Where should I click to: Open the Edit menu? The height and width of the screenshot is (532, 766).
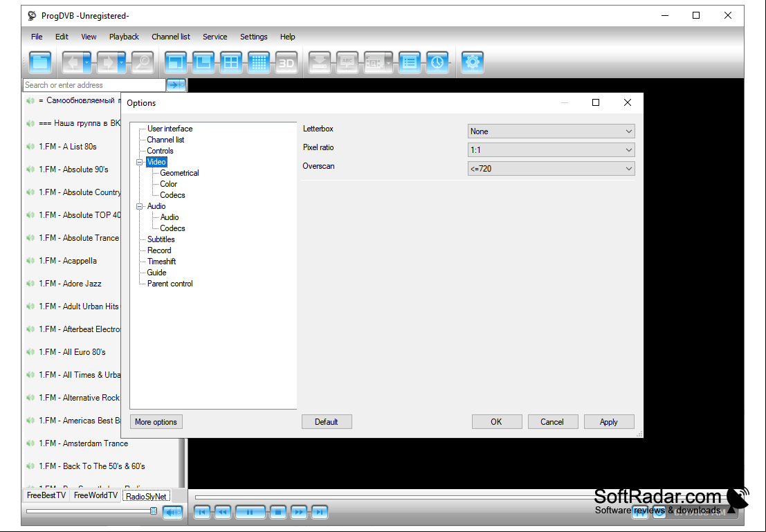click(x=62, y=37)
